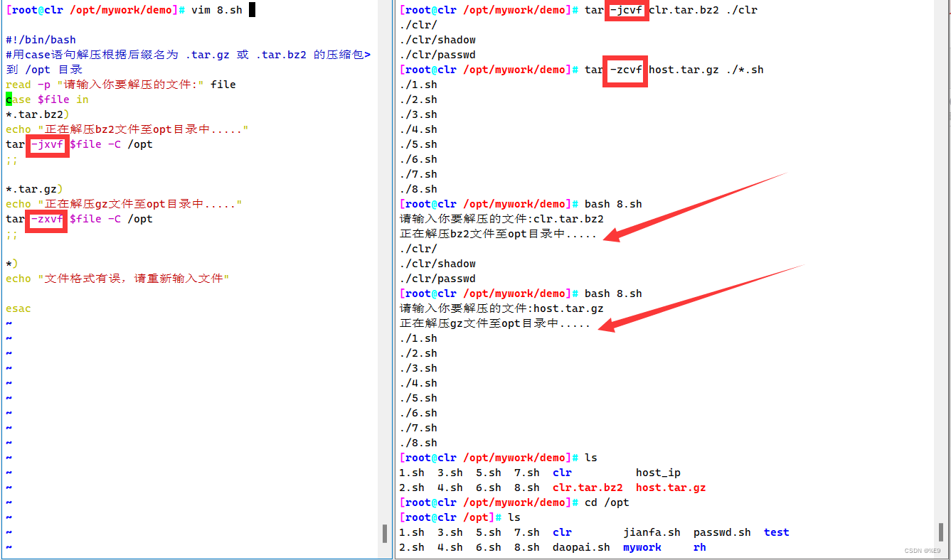Viewport: 951px width, 560px height.
Task: Click the default "*)" case pattern
Action: 12,264
